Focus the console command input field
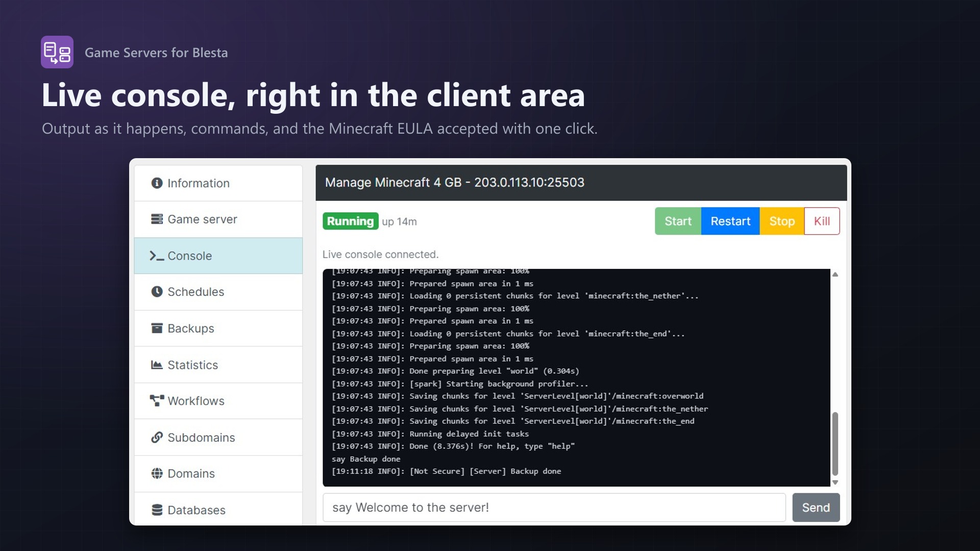Screen dimensions: 980x551 click(x=554, y=508)
